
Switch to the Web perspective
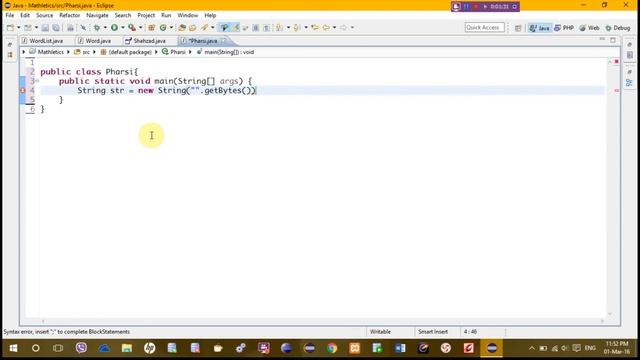pos(589,28)
